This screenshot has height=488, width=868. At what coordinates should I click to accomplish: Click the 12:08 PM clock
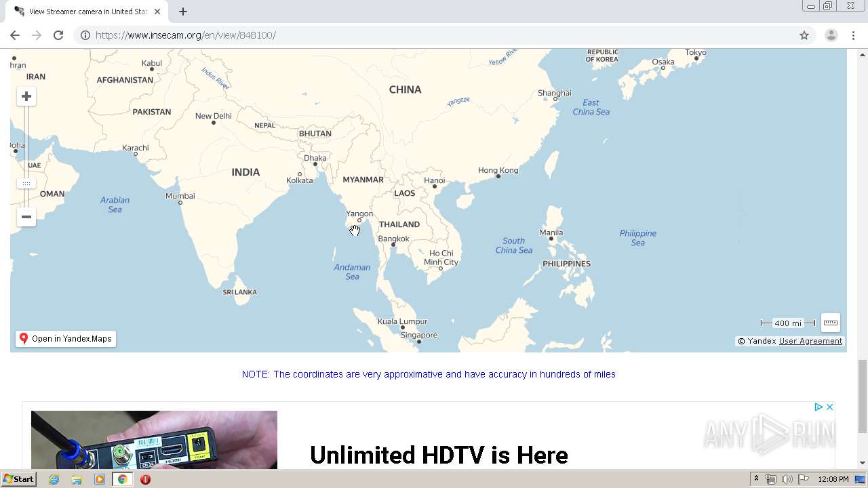point(833,479)
